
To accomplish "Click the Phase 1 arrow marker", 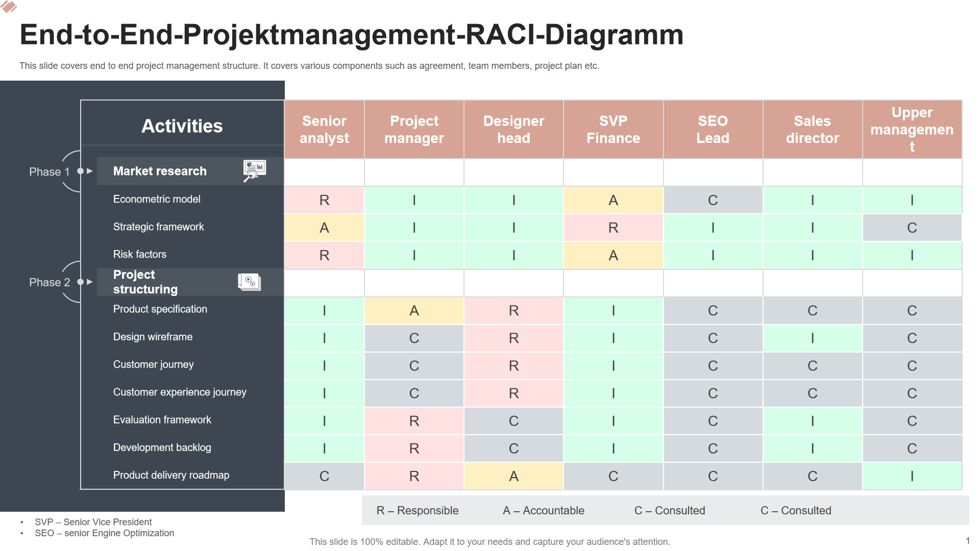I will coord(89,171).
